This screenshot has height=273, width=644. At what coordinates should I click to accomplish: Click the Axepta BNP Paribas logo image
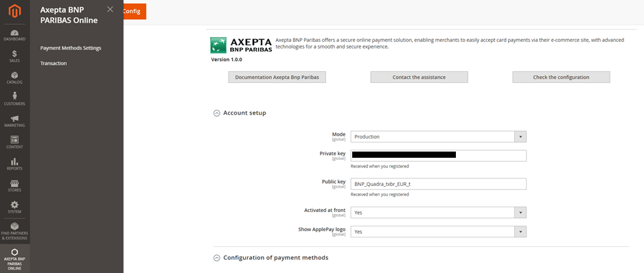tap(241, 45)
